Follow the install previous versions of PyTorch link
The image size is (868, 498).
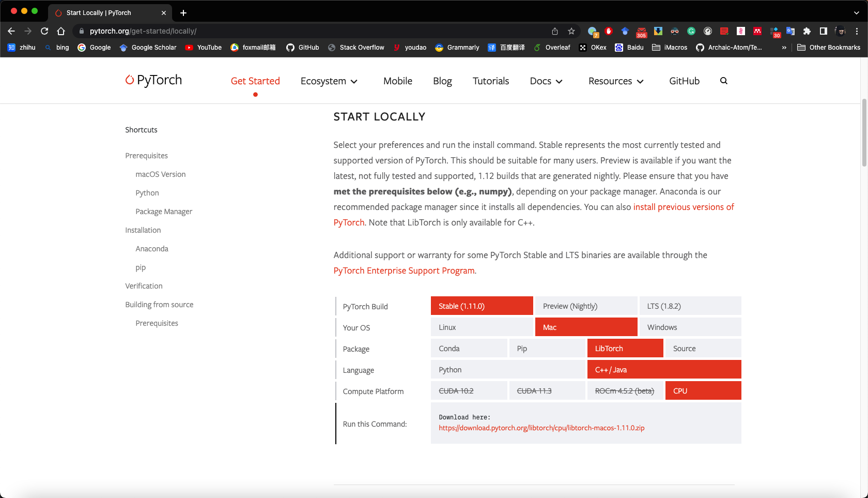click(684, 207)
